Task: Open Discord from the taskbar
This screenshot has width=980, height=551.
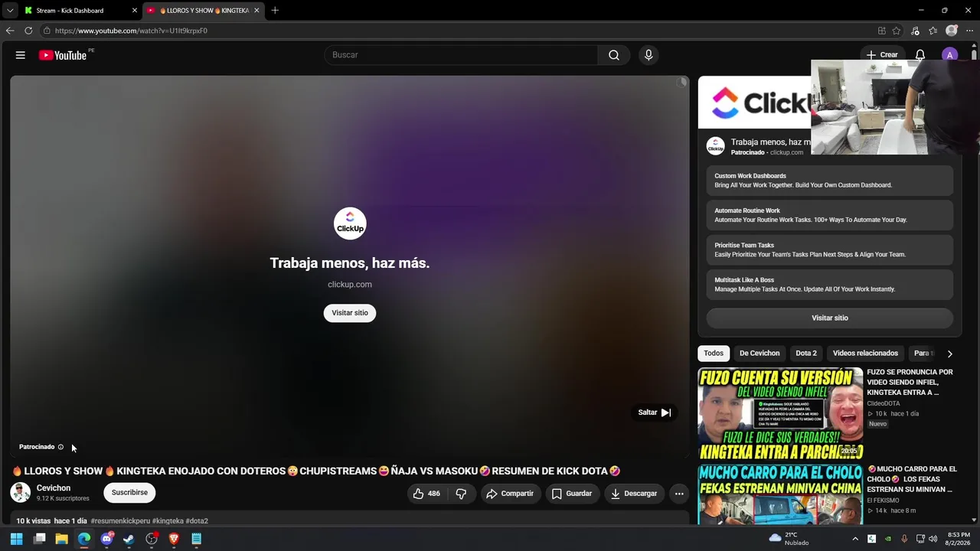Action: pos(106,539)
